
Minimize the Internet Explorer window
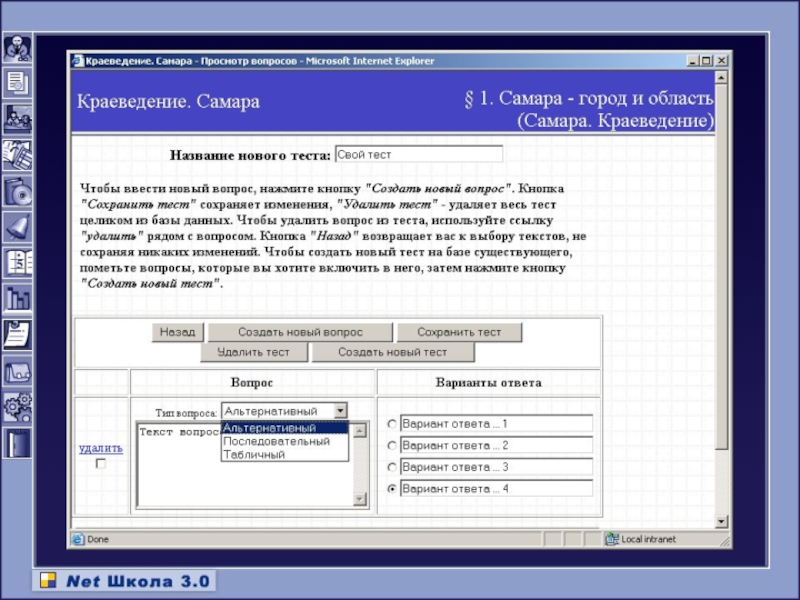692,61
